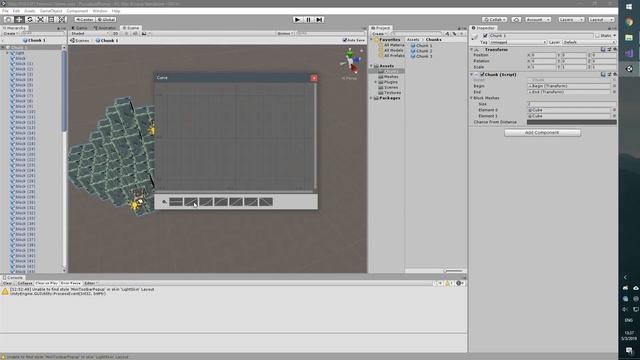The image size is (640, 360).
Task: Click the console error count icon
Action: 460,283
